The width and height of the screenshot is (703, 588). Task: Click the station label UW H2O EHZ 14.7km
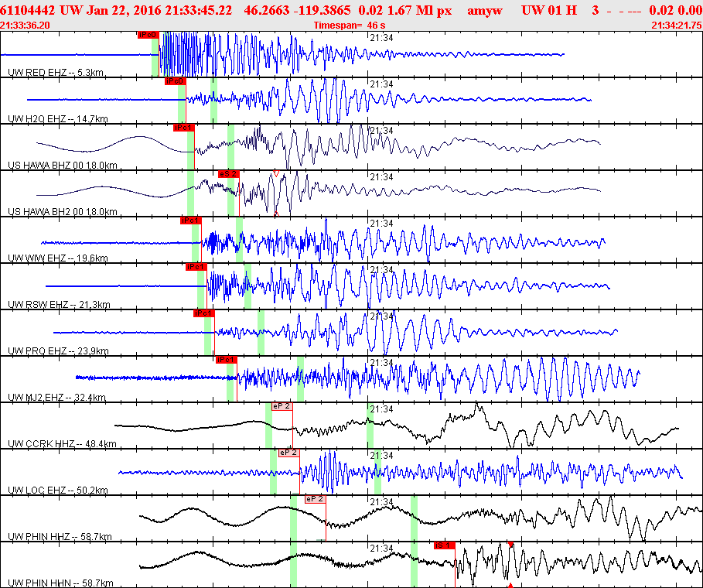pos(58,119)
